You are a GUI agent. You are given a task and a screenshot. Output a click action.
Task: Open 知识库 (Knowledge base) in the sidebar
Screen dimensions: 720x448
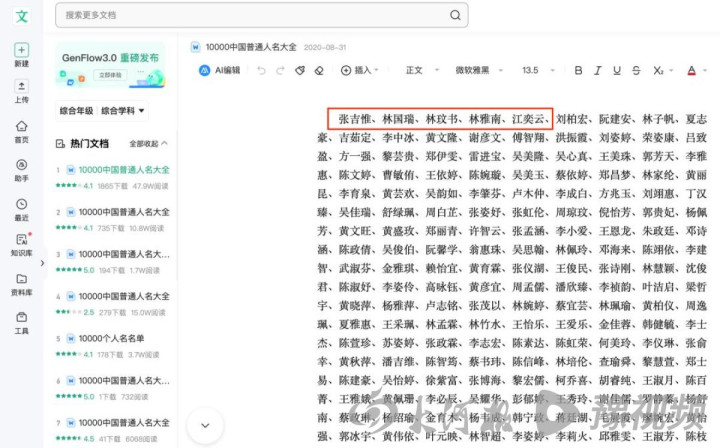(x=21, y=245)
